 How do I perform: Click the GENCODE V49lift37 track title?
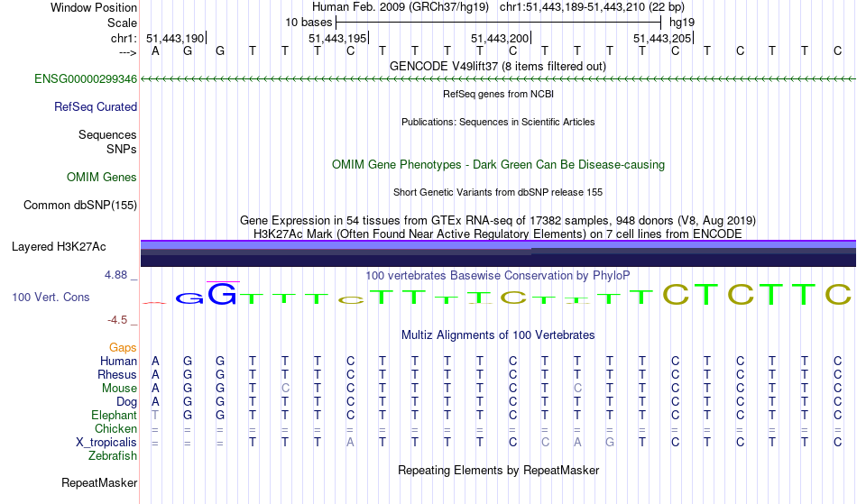tap(498, 66)
